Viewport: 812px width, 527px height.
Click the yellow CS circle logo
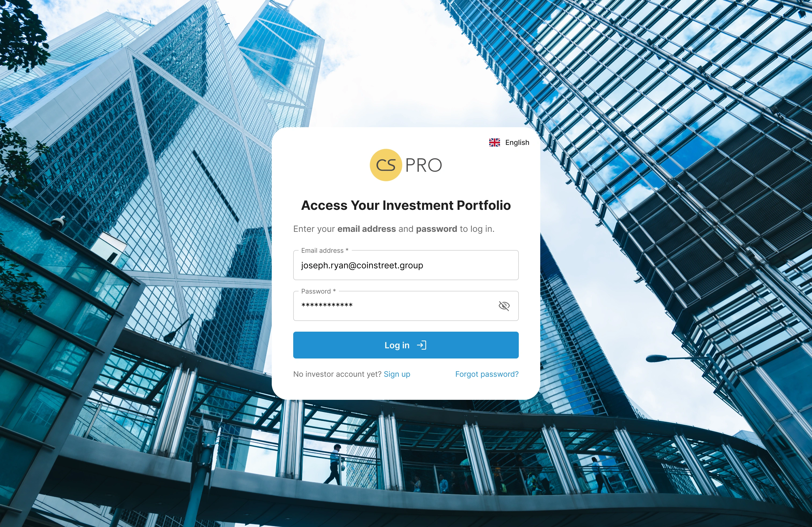(x=386, y=165)
